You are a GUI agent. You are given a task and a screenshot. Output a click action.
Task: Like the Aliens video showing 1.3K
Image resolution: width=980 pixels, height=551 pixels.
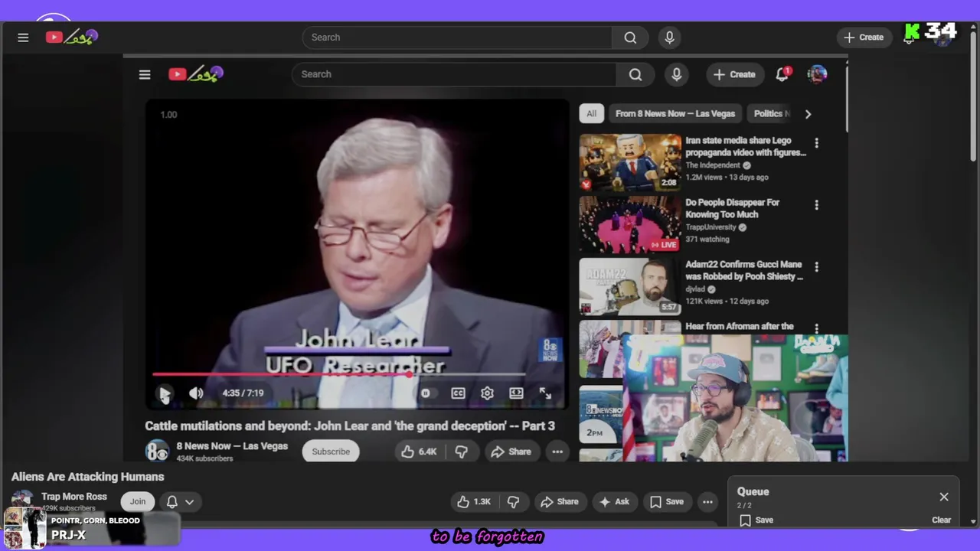point(473,502)
